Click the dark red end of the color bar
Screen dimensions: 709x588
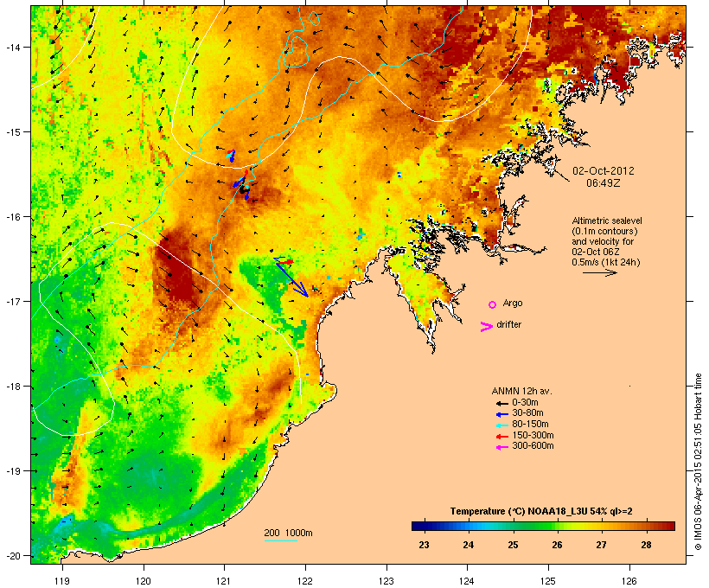[671, 526]
